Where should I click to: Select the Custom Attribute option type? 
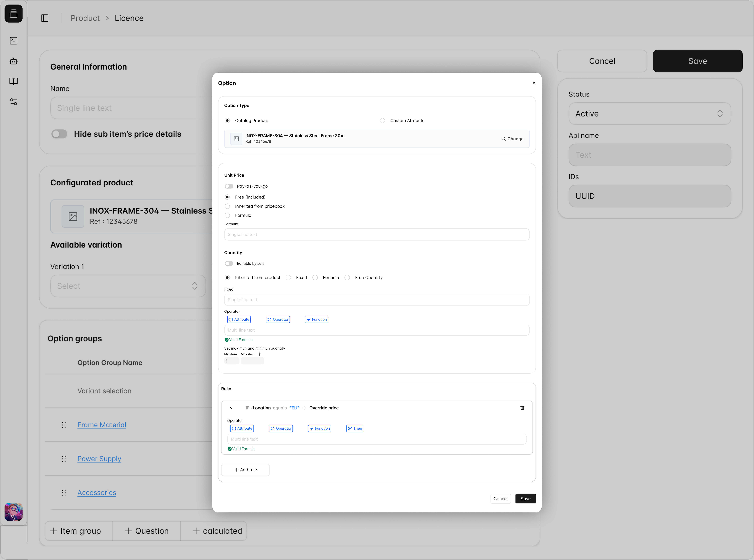[x=382, y=121]
